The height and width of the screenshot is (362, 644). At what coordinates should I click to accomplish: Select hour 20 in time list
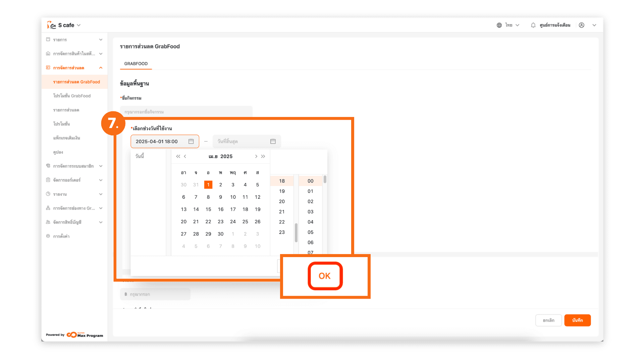point(282,201)
